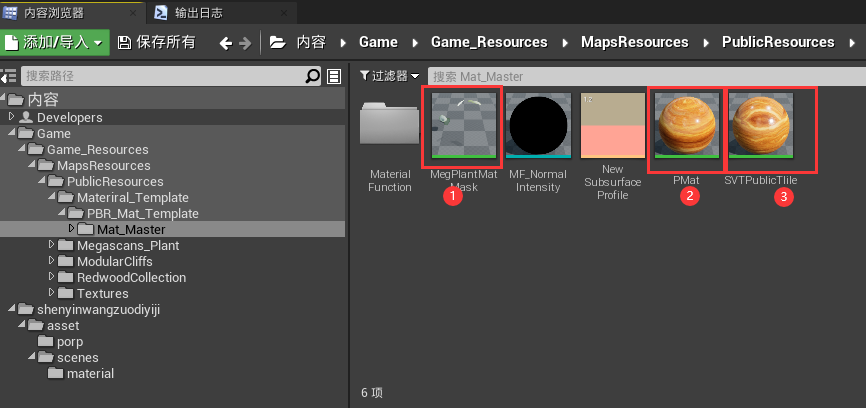Click the folder icon before the 内容 breadcrumb
The height and width of the screenshot is (408, 866).
(277, 43)
